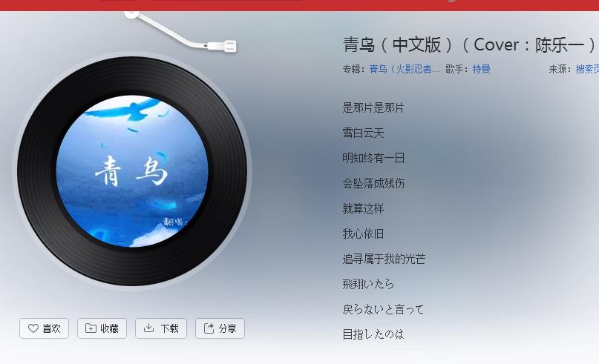
Task: Select lyric line 追寻属于我的光芒
Action: [x=384, y=259]
